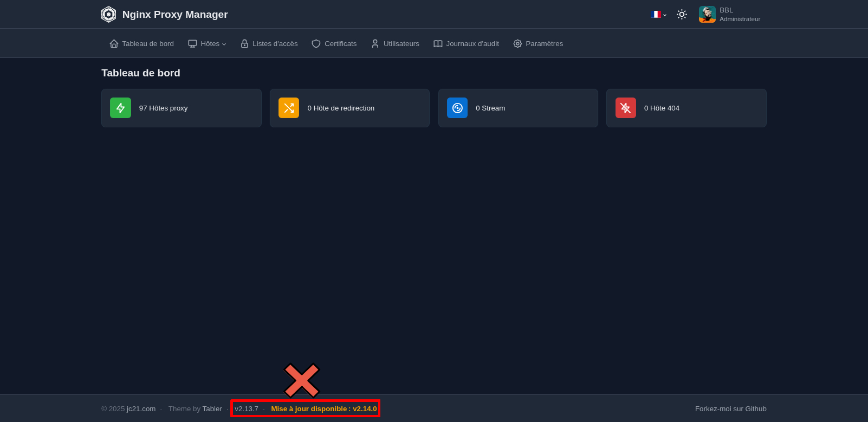Open the Paramètres settings page
The height and width of the screenshot is (422, 868).
point(538,44)
